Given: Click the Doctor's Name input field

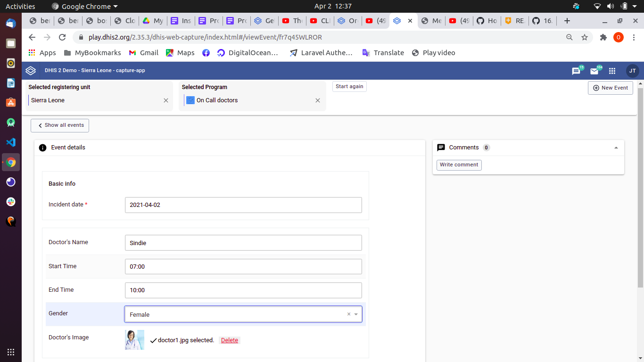Looking at the screenshot, I should pos(243,243).
